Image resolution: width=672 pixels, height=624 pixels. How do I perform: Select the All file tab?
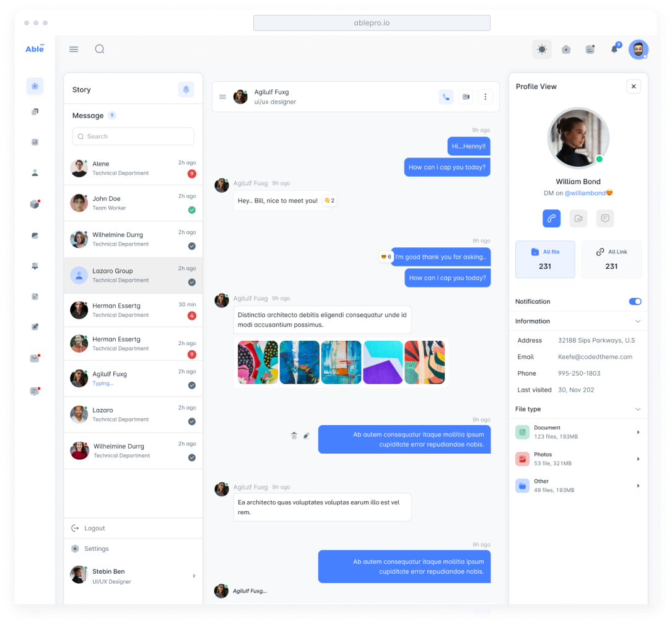(x=545, y=259)
